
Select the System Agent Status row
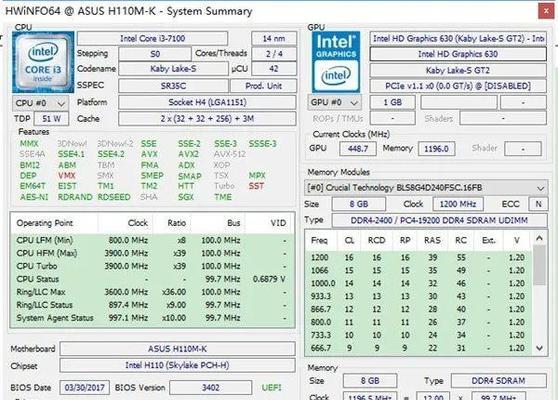coord(153,318)
